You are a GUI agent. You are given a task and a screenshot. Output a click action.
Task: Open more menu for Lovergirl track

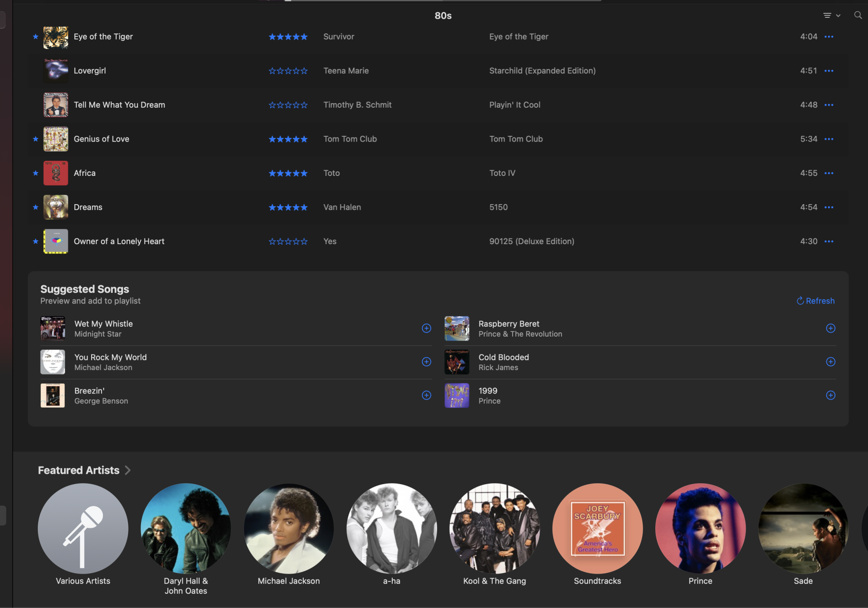coord(829,71)
